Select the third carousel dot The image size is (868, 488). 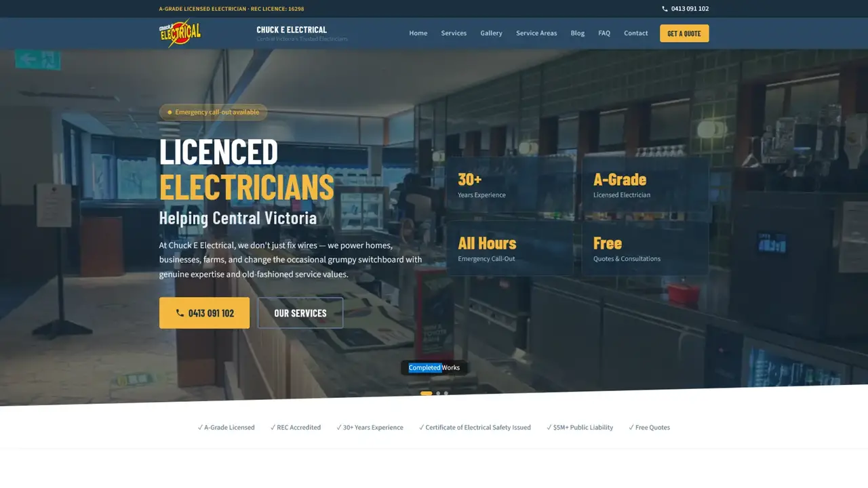(x=446, y=393)
